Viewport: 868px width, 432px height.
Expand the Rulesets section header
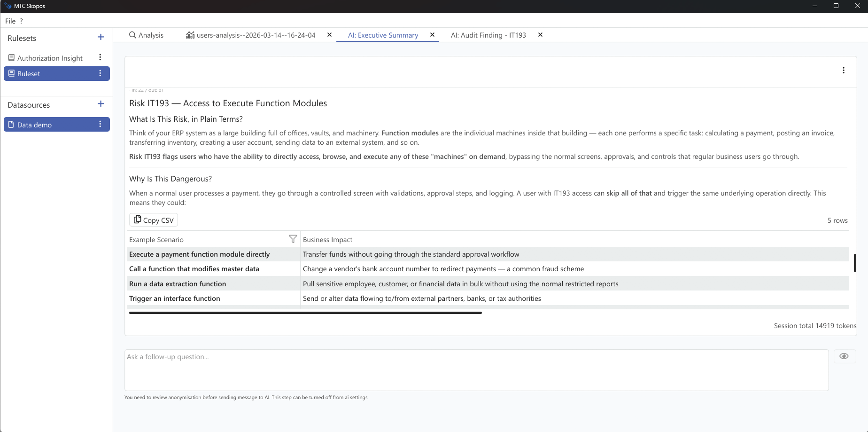[x=22, y=38]
